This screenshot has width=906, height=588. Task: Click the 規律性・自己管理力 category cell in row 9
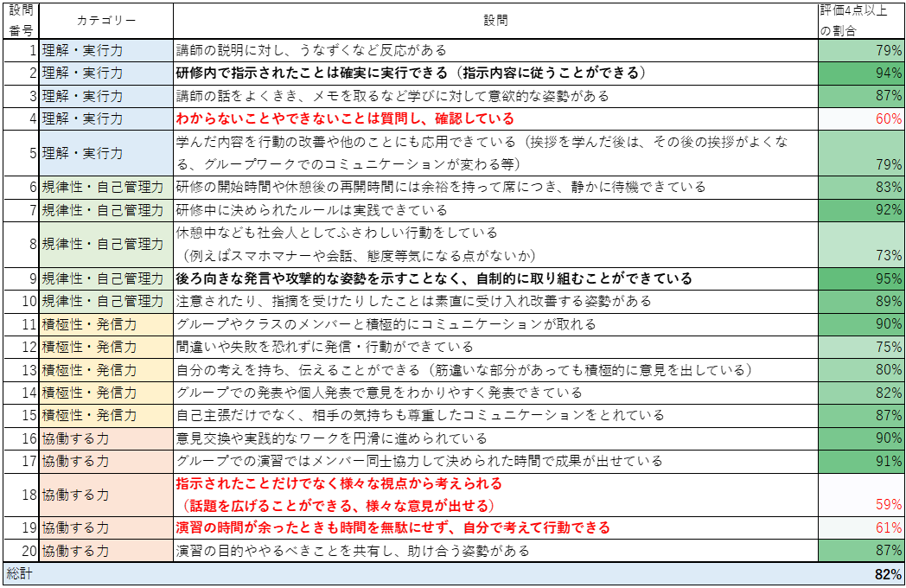tap(106, 278)
